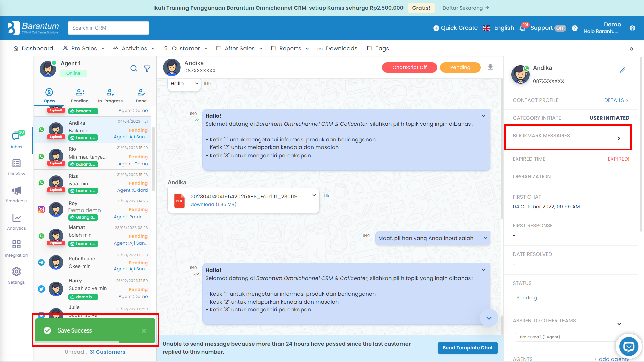Viewport: 644px width, 362px height.
Task: Open Downloads menu item
Action: click(x=337, y=48)
